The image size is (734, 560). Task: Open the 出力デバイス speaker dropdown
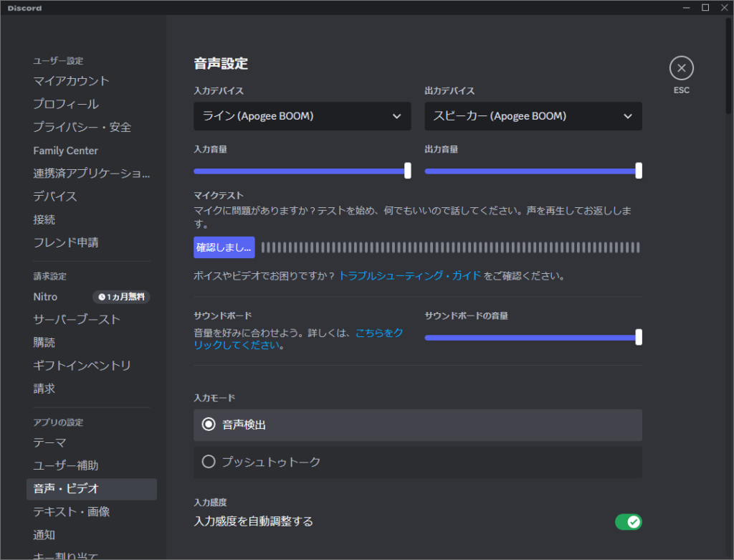coord(533,116)
